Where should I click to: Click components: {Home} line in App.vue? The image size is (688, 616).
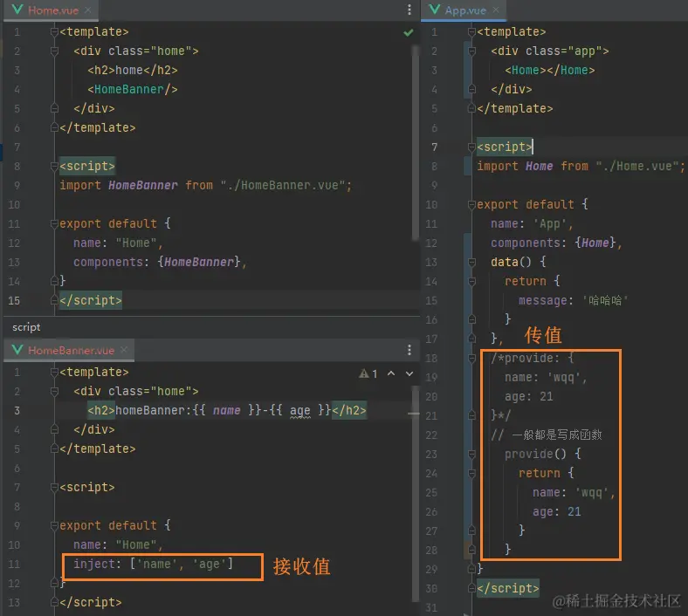click(556, 243)
